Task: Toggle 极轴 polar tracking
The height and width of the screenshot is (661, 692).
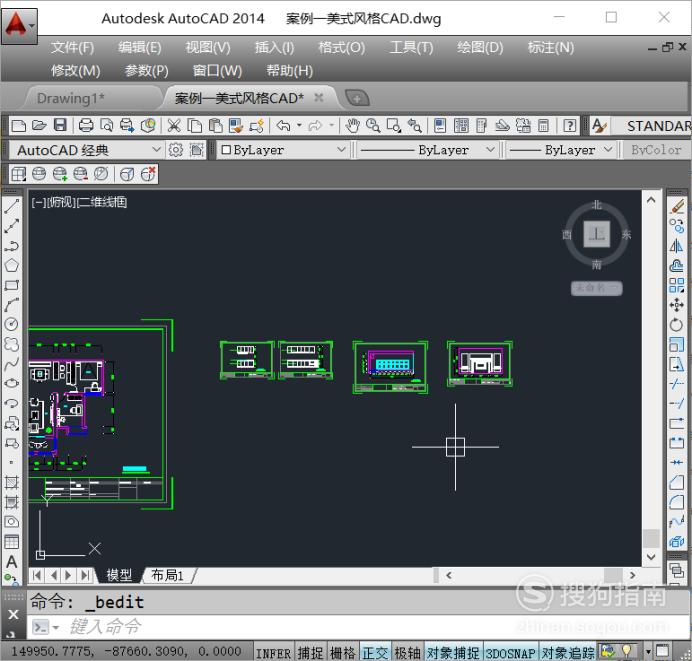Action: pyautogui.click(x=407, y=653)
